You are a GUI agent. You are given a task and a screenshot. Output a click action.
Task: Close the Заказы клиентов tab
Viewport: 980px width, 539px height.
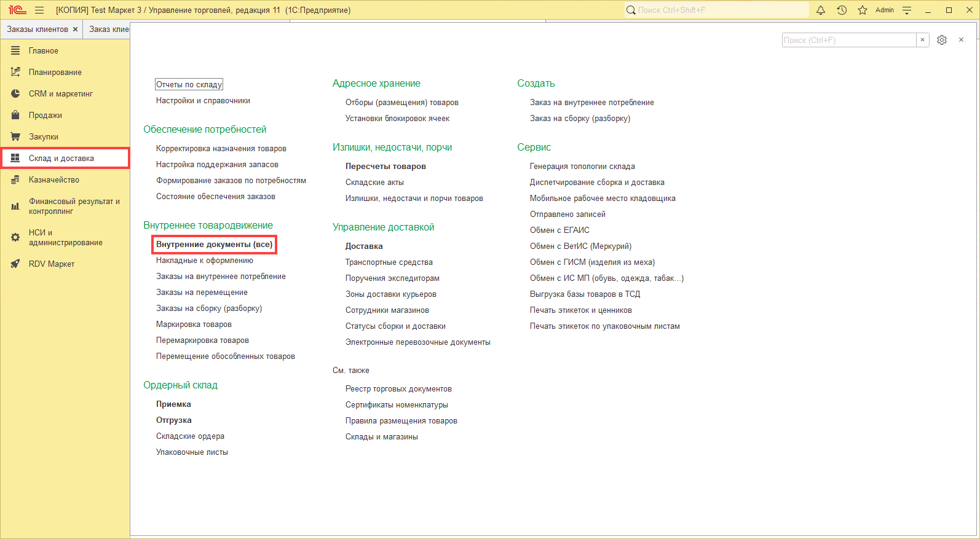(x=75, y=30)
